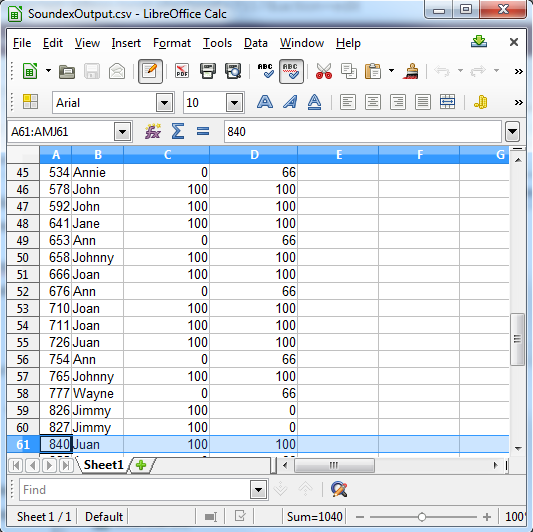The width and height of the screenshot is (533, 532).
Task: Select the Sheet1 tab
Action: (x=103, y=465)
